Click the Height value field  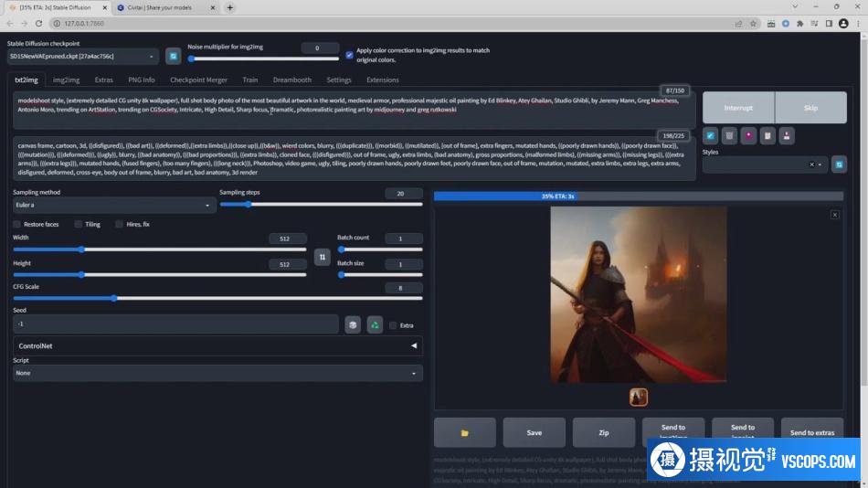pyautogui.click(x=287, y=264)
